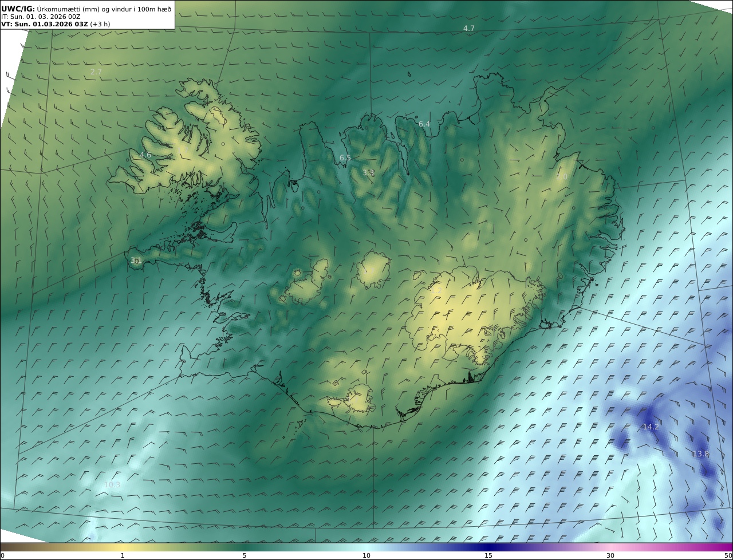Click the title "Úrkomumætti (mm) og vindur í 100m hæð"
The width and height of the screenshot is (733, 560).
tap(104, 9)
